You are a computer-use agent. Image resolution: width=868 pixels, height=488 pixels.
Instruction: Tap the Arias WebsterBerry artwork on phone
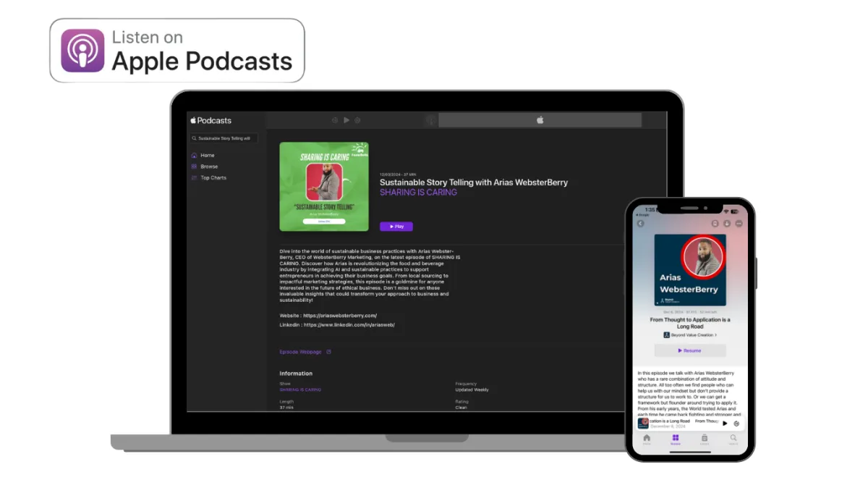pyautogui.click(x=690, y=269)
